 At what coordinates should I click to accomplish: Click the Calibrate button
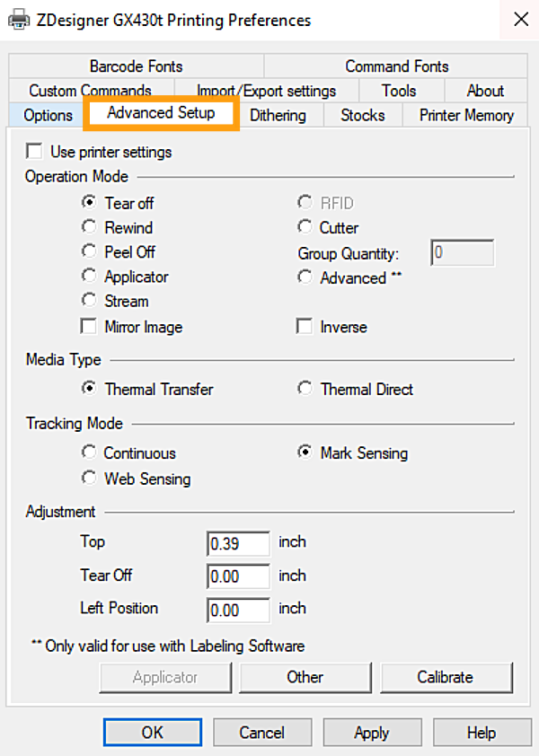click(x=446, y=677)
